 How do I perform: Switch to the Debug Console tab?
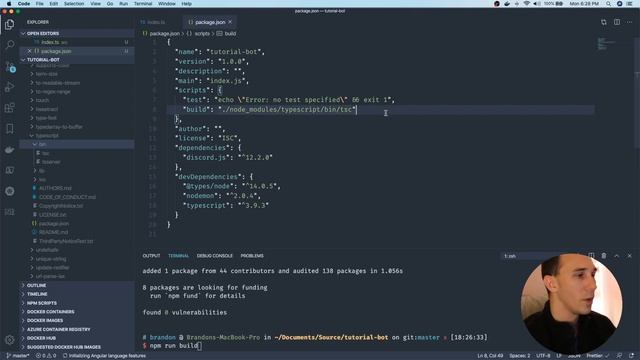tap(215, 256)
